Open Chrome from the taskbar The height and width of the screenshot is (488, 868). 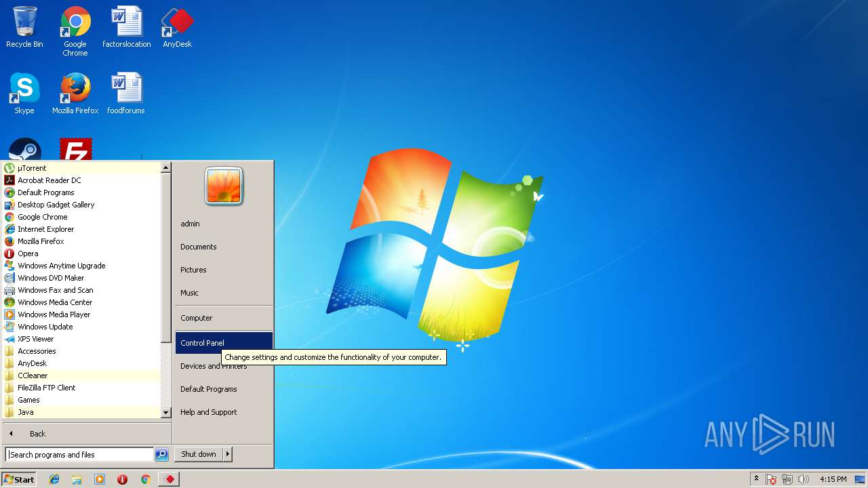tap(145, 479)
